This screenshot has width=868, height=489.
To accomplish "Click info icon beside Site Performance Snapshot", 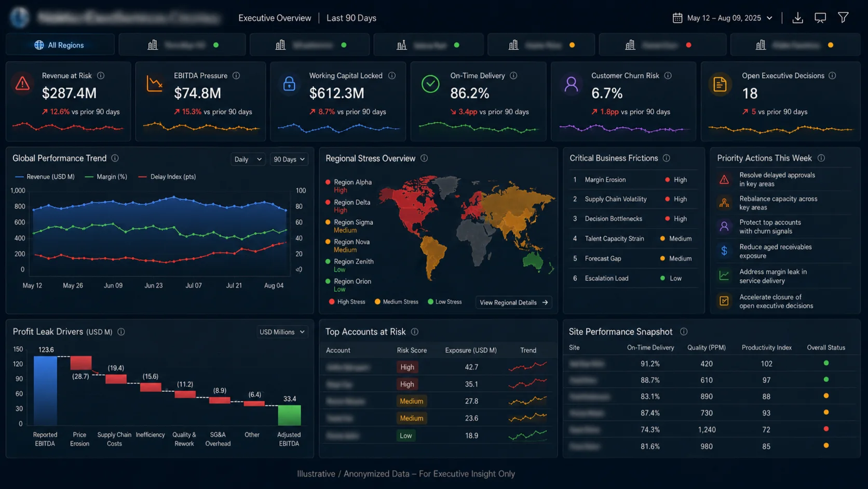I will [x=684, y=332].
